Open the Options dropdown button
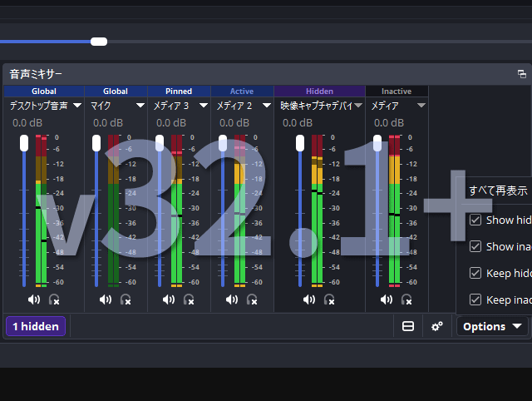Viewport: 532px width, 401px height. [x=492, y=326]
